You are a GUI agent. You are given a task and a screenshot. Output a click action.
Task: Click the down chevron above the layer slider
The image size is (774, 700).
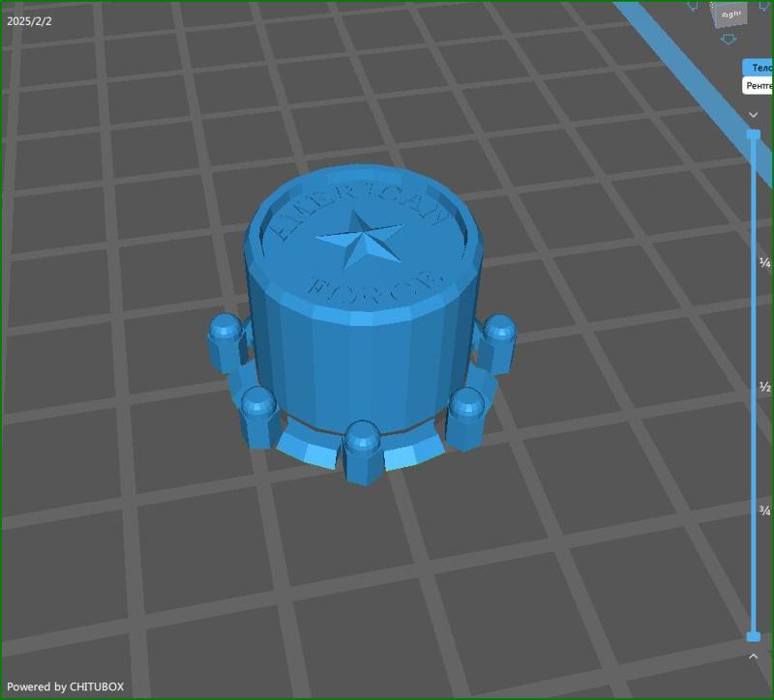tap(753, 115)
